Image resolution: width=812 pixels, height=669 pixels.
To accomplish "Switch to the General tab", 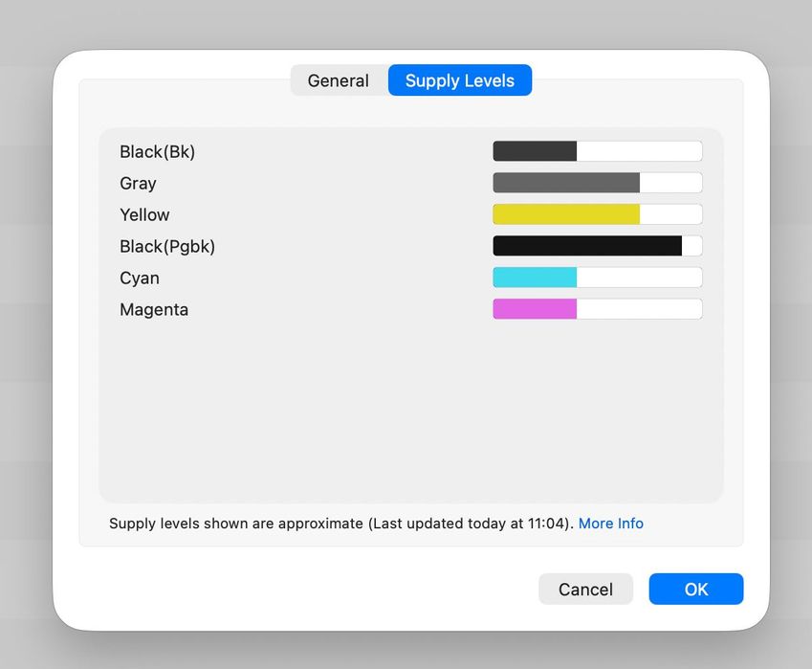I will (339, 81).
